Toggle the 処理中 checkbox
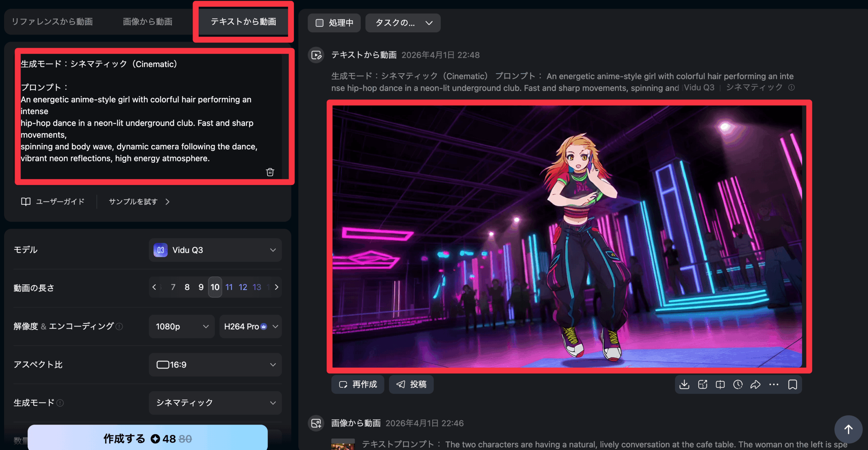Viewport: 868px width, 450px height. (x=319, y=23)
